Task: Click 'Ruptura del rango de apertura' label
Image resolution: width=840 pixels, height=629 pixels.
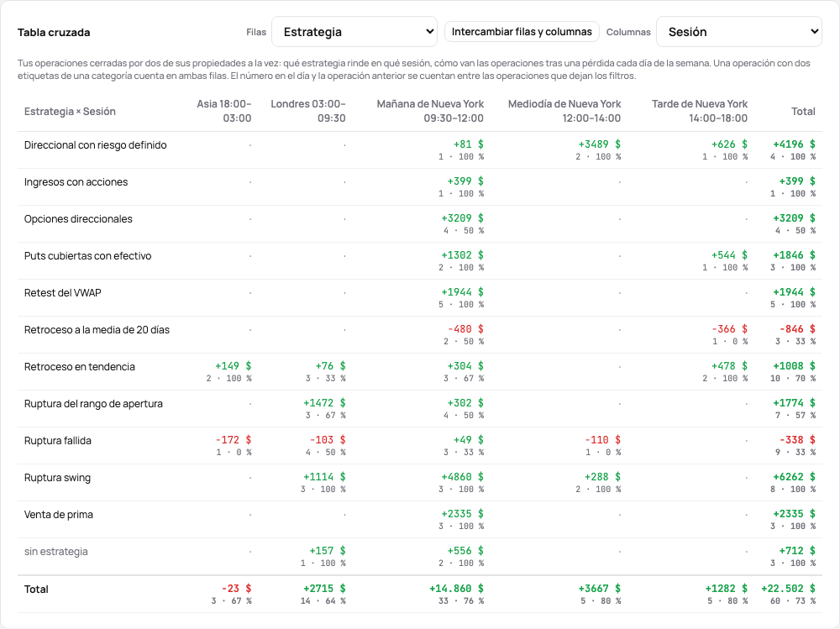Action: 93,404
